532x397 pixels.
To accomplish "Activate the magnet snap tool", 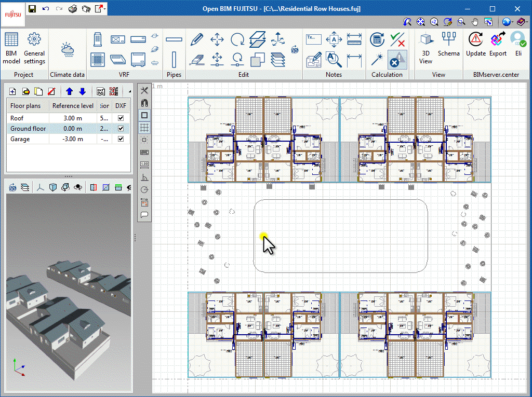I will (144, 104).
